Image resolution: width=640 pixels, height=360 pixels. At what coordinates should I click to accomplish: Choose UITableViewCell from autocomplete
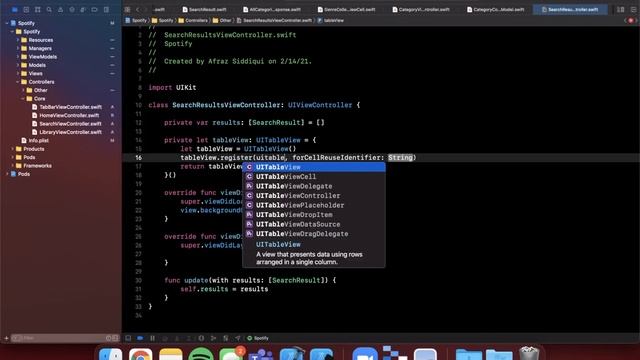tap(313, 177)
